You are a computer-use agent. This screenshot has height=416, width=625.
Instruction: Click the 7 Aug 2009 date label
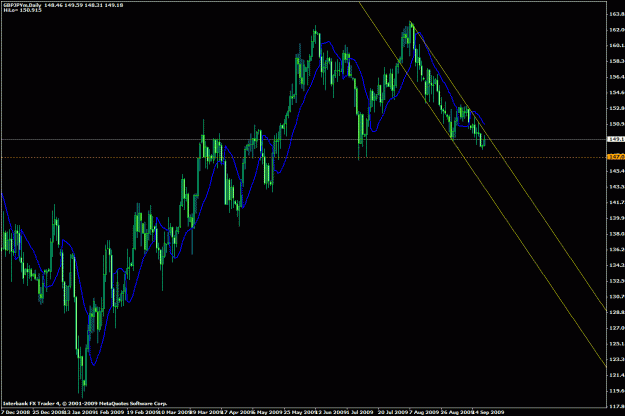point(424,412)
